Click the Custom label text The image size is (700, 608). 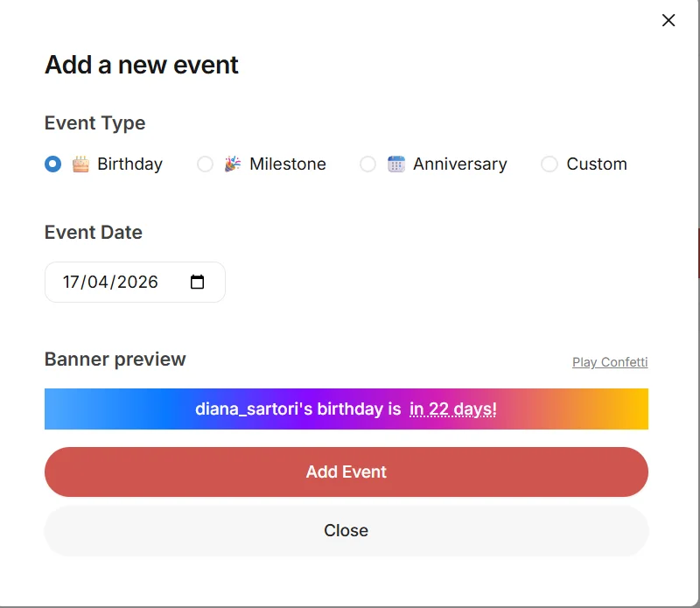click(x=597, y=164)
